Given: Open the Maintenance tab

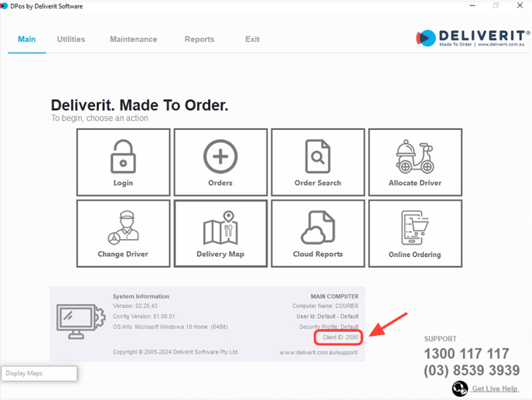Looking at the screenshot, I should pyautogui.click(x=133, y=39).
